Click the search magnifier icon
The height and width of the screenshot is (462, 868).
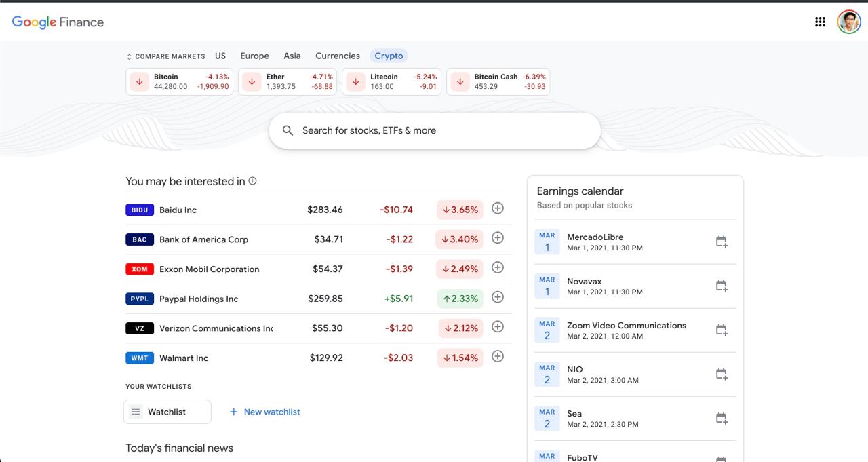(288, 130)
